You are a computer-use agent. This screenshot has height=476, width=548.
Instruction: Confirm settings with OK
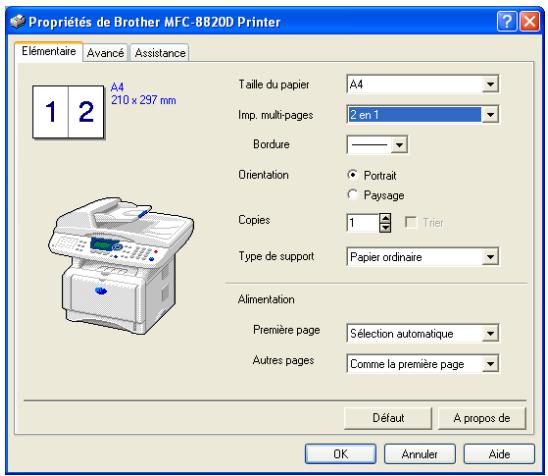[x=340, y=454]
